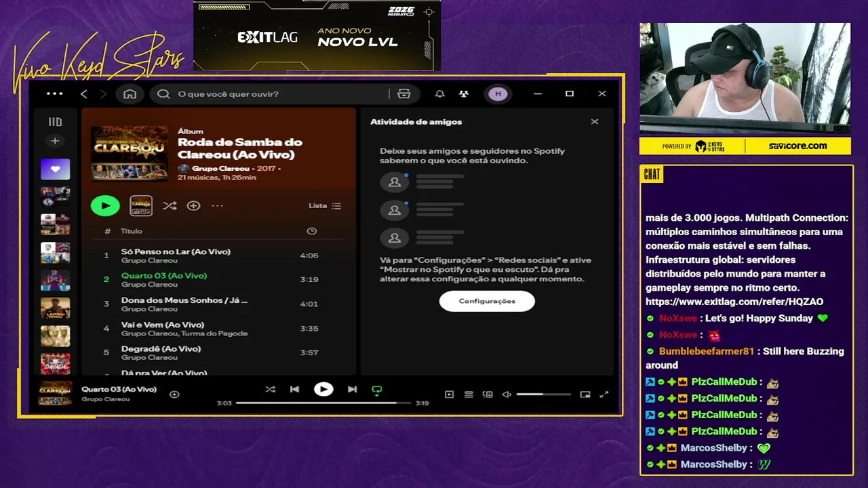
Task: Click the player bar play button
Action: click(x=323, y=389)
